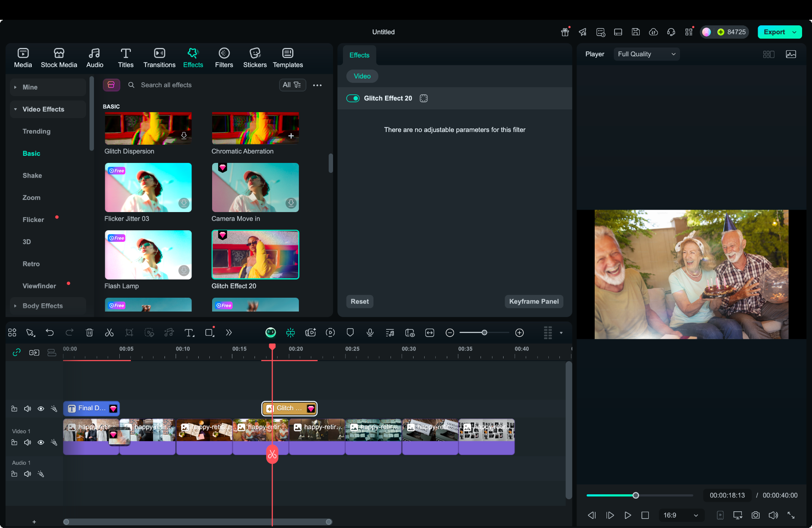Viewport: 812px width, 528px height.
Task: Click the Video pill button
Action: (362, 76)
